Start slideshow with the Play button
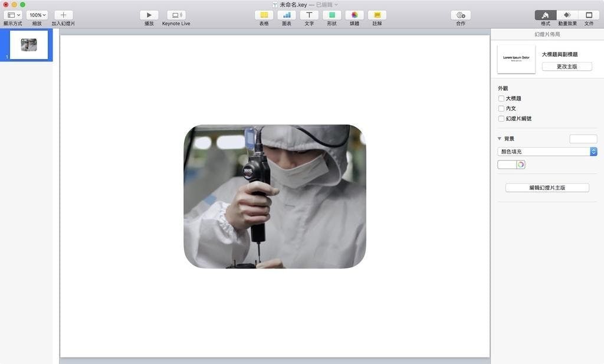 pyautogui.click(x=149, y=15)
